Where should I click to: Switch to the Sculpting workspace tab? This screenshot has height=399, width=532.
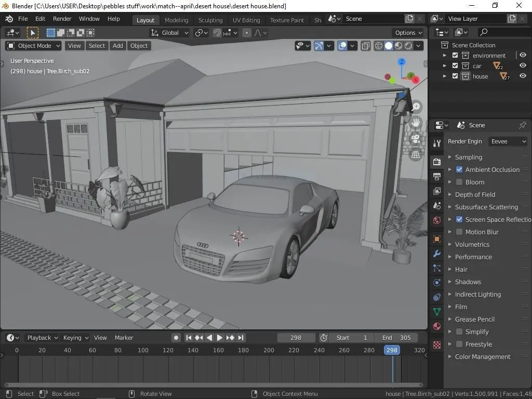point(210,20)
